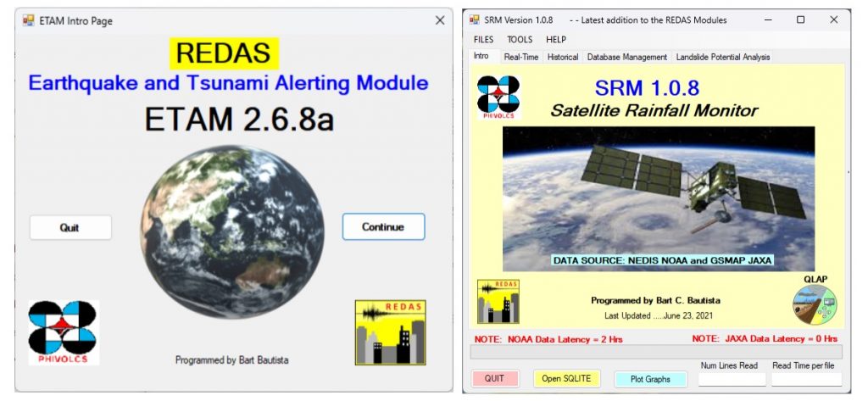Screen dimensions: 868x401
Task: Open the FILES menu in SRM
Action: [483, 39]
